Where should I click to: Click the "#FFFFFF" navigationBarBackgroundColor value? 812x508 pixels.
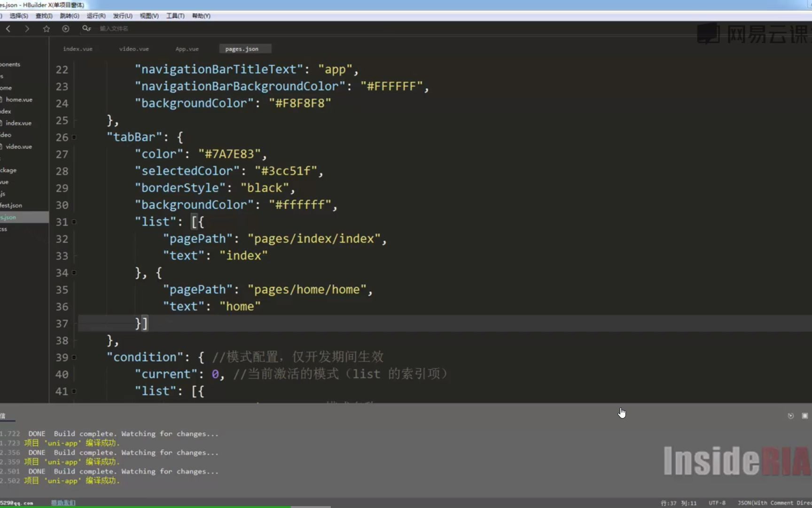[391, 87]
